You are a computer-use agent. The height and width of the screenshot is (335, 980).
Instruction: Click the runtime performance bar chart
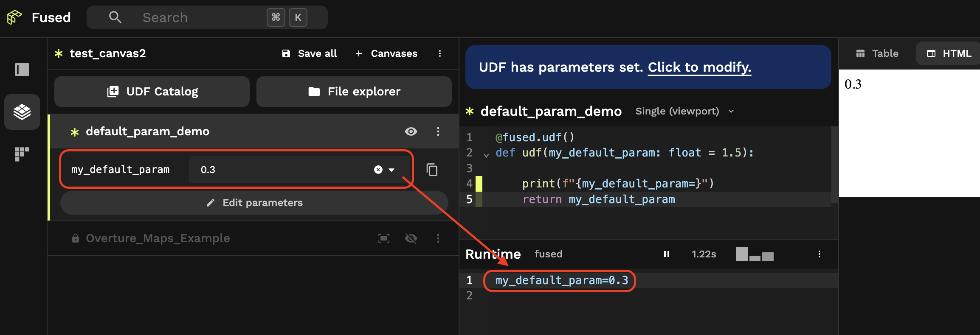755,254
